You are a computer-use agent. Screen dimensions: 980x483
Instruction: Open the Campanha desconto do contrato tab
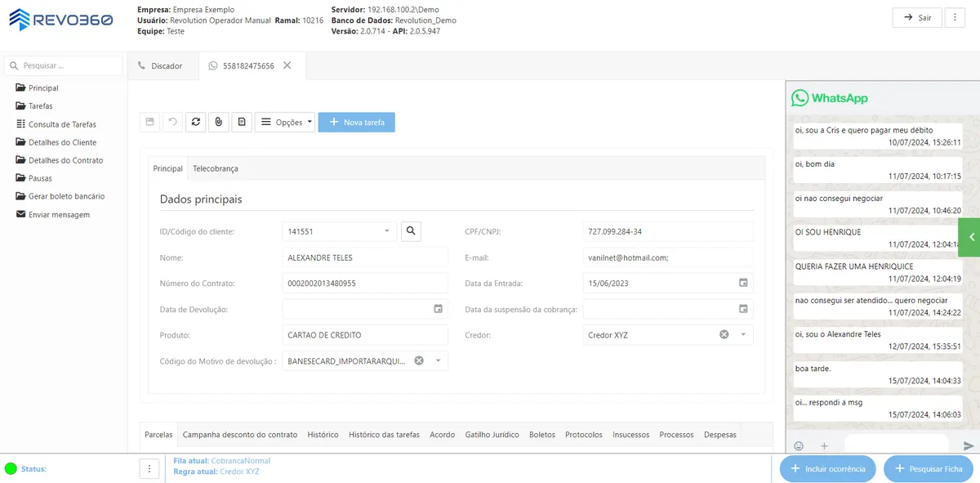[x=240, y=435]
